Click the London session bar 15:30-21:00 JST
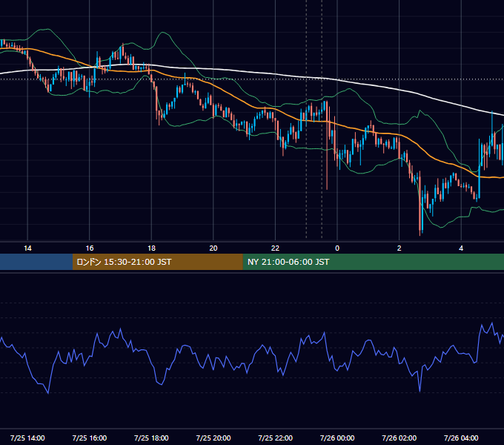 [157, 262]
